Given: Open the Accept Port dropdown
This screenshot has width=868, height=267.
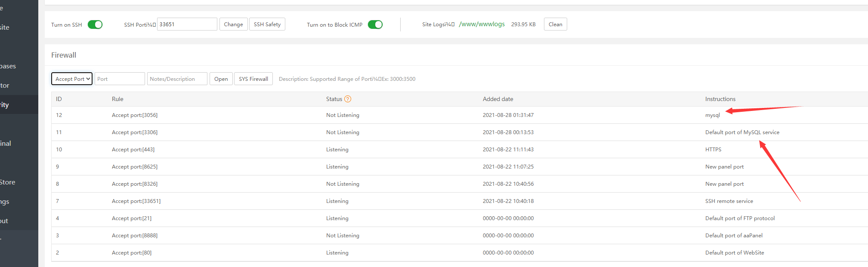Looking at the screenshot, I should coord(72,79).
